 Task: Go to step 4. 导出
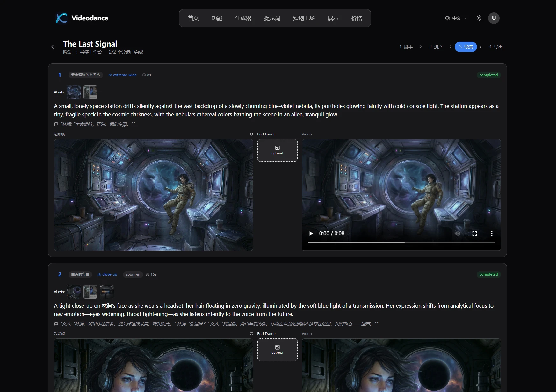[495, 47]
